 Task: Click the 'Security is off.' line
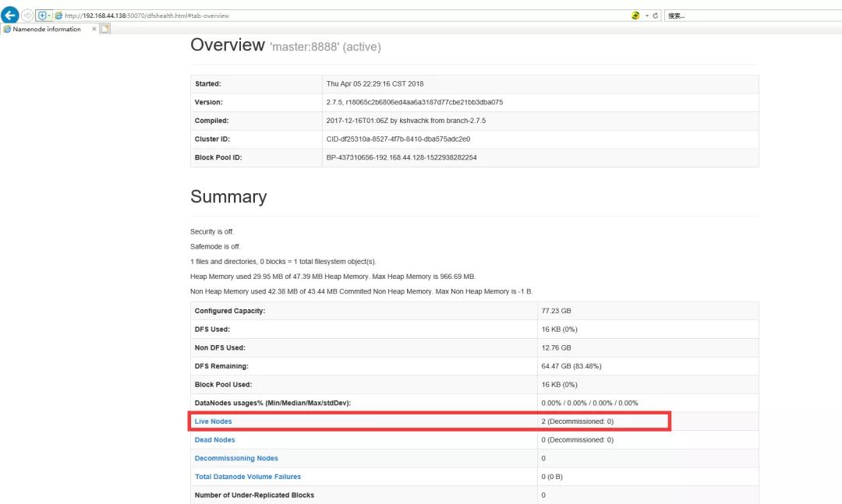(212, 232)
